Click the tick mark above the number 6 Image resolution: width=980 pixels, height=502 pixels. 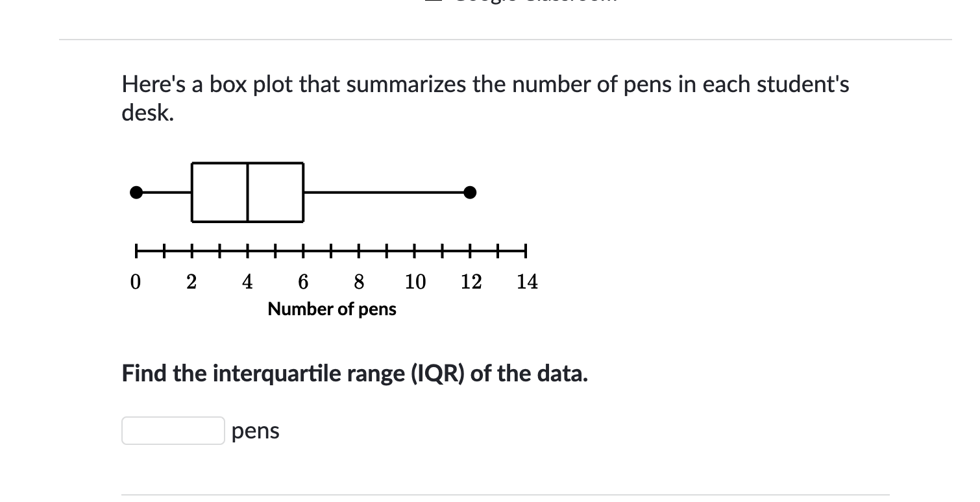click(303, 250)
